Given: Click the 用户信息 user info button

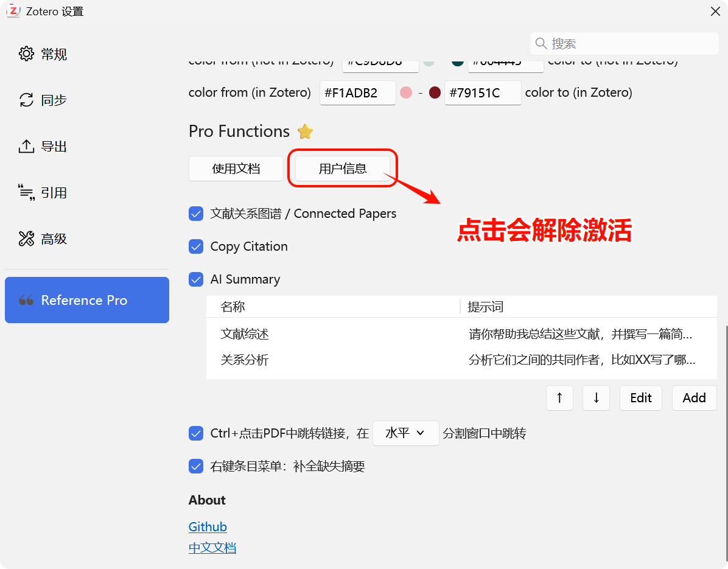Looking at the screenshot, I should click(343, 169).
